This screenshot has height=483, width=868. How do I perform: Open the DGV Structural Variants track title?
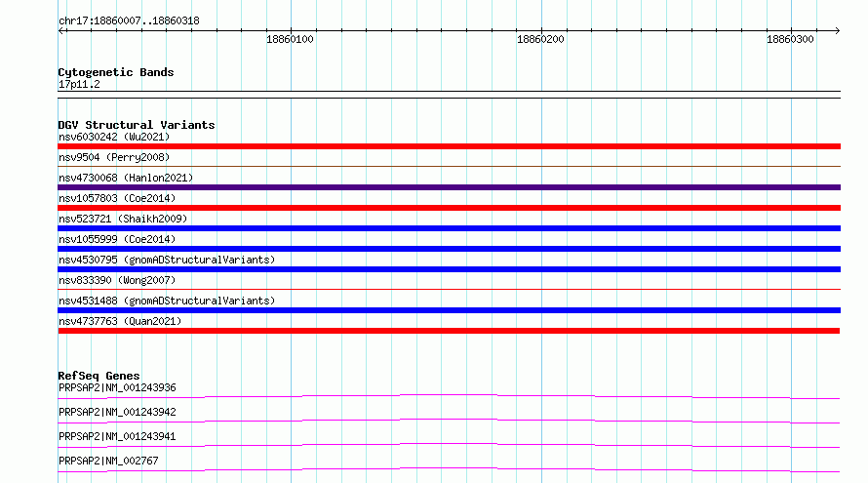point(137,125)
